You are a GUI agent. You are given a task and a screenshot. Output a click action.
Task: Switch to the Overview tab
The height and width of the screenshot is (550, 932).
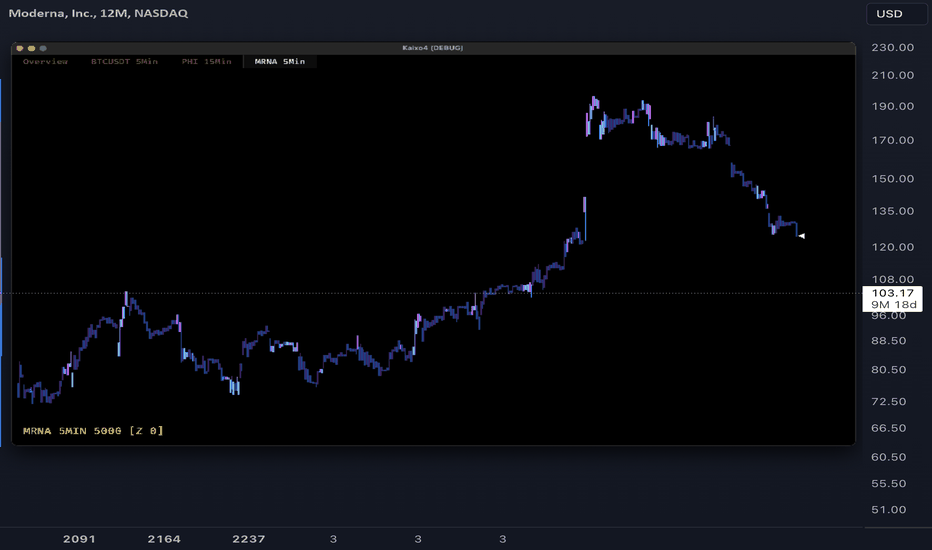click(x=45, y=61)
